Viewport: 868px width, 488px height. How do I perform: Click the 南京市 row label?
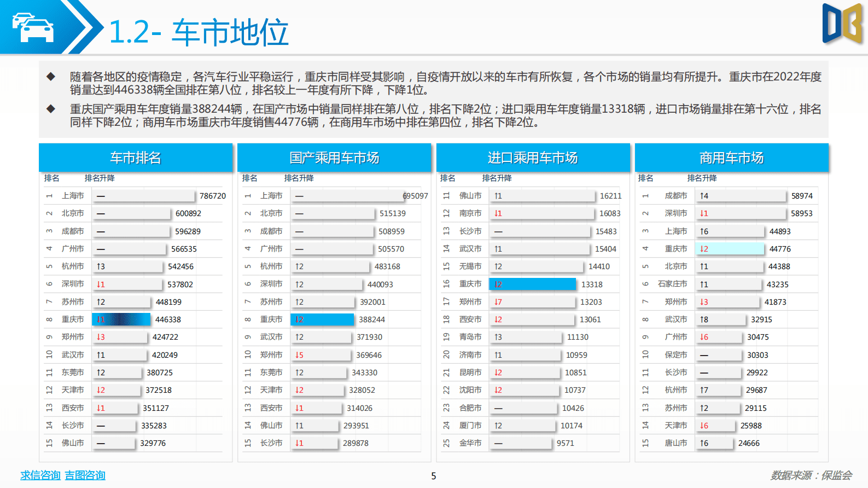tap(470, 213)
